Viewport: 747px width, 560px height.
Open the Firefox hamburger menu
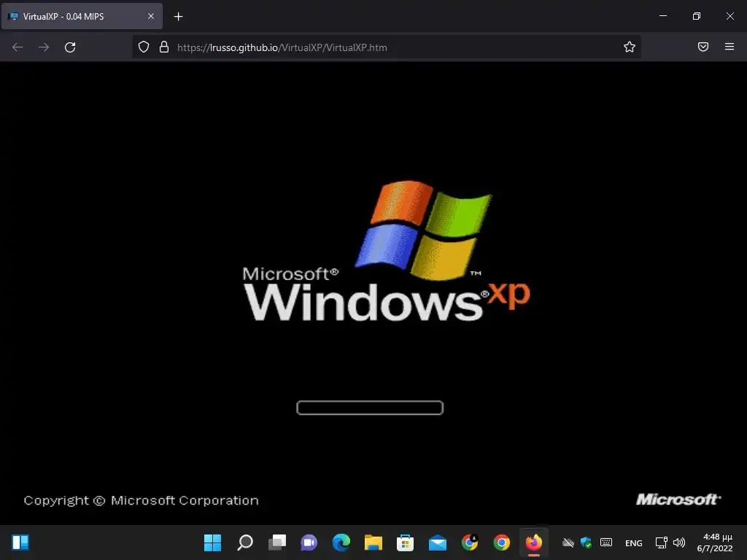729,47
